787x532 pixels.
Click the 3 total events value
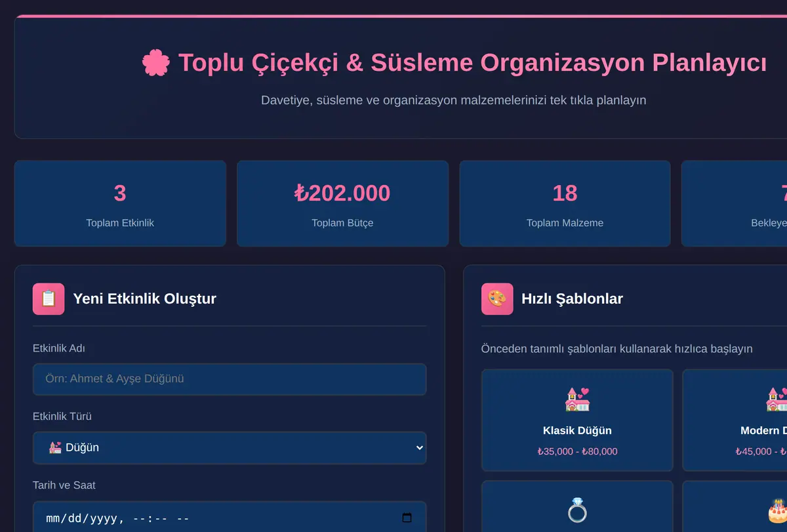pyautogui.click(x=120, y=193)
